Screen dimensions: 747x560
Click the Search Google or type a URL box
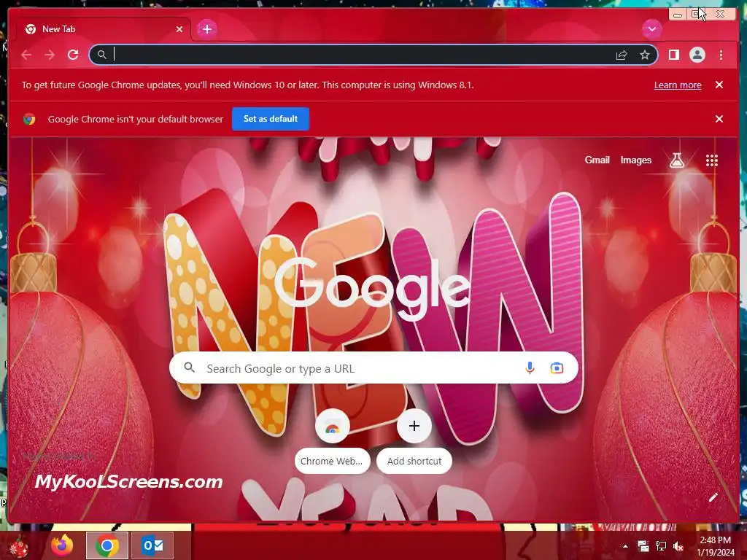coord(373,367)
